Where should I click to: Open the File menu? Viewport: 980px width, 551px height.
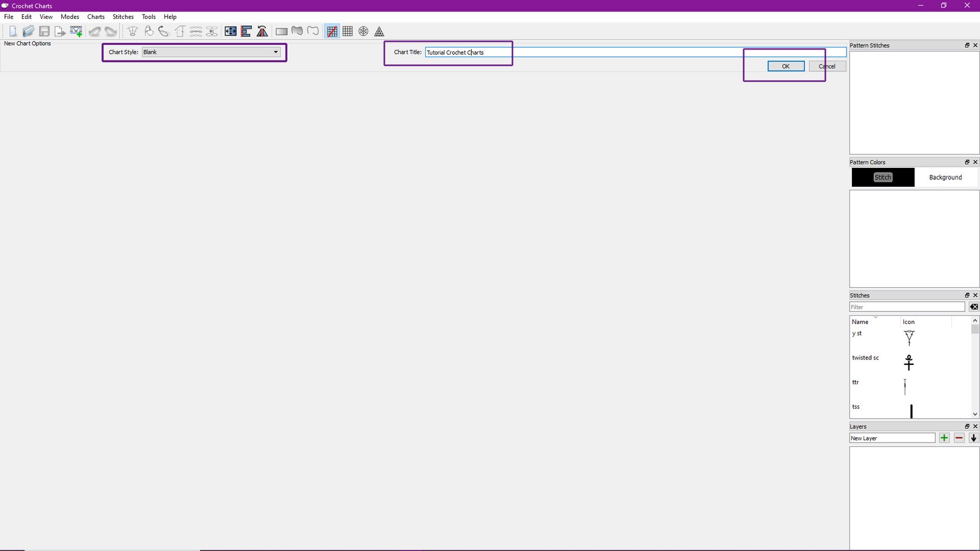pos(9,17)
